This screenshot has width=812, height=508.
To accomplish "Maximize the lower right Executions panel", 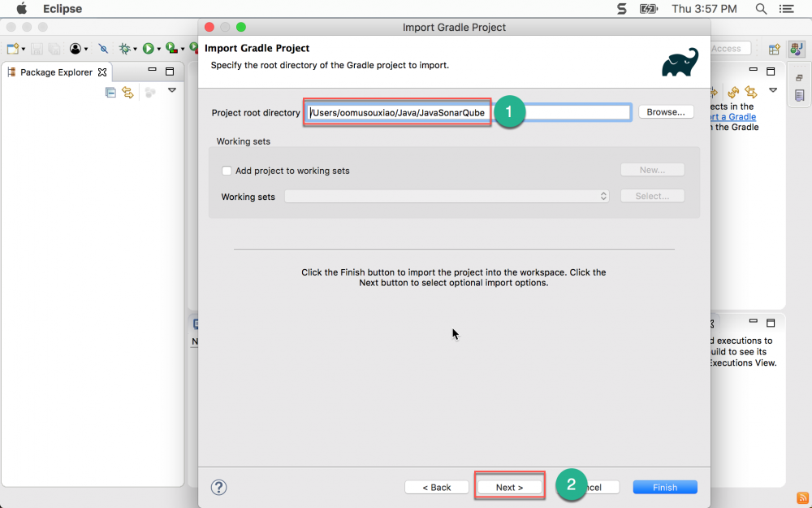I will (x=771, y=323).
